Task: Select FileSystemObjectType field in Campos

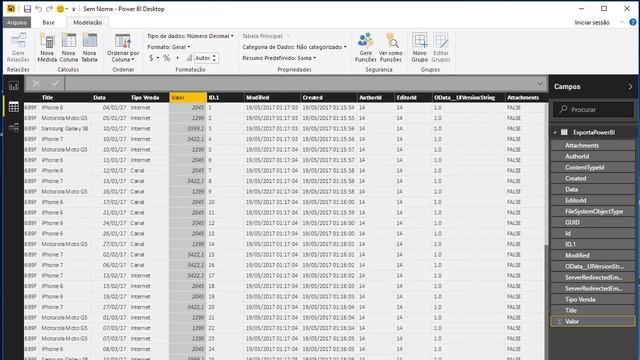Action: coord(593,211)
